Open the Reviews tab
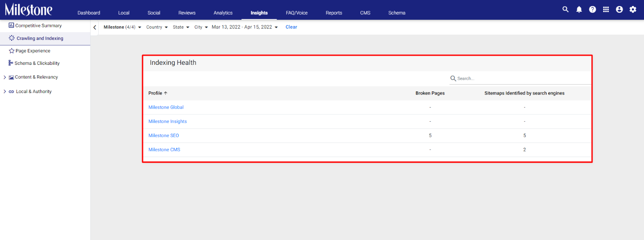Screen dimensions: 644x240 pos(187,13)
